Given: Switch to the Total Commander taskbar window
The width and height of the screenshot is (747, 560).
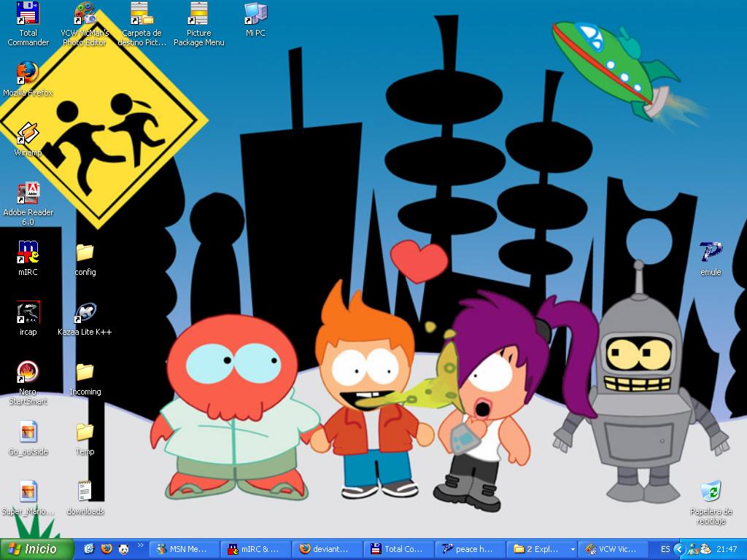Looking at the screenshot, I should (398, 549).
